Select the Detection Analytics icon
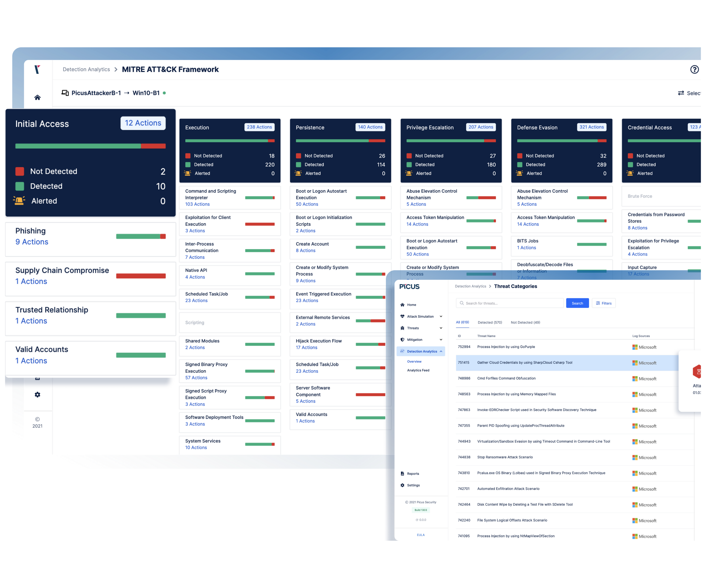The width and height of the screenshot is (706, 588). tap(402, 351)
